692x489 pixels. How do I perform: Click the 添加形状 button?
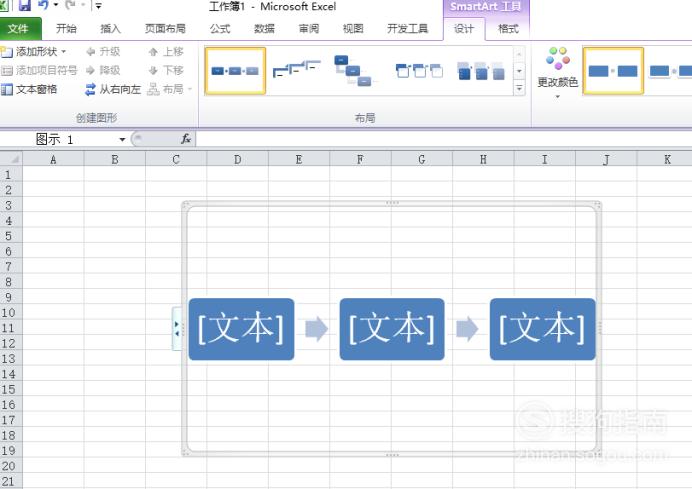[30, 52]
